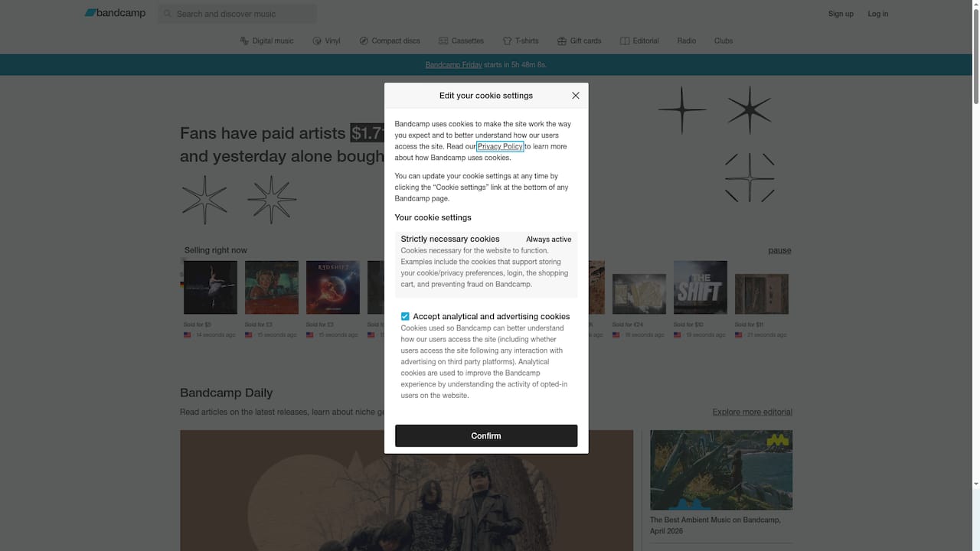Click the Vinyl record icon
The width and height of the screenshot is (980, 551).
pyautogui.click(x=317, y=41)
